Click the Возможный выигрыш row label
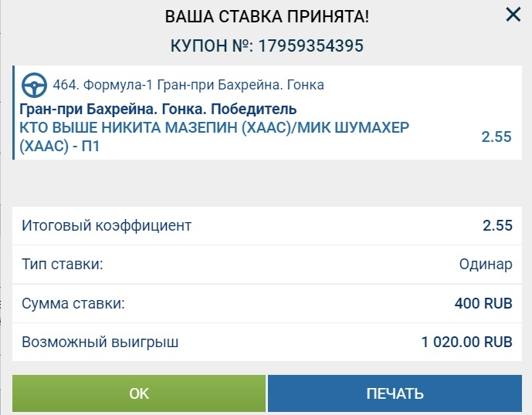532x415 pixels. coord(100,342)
